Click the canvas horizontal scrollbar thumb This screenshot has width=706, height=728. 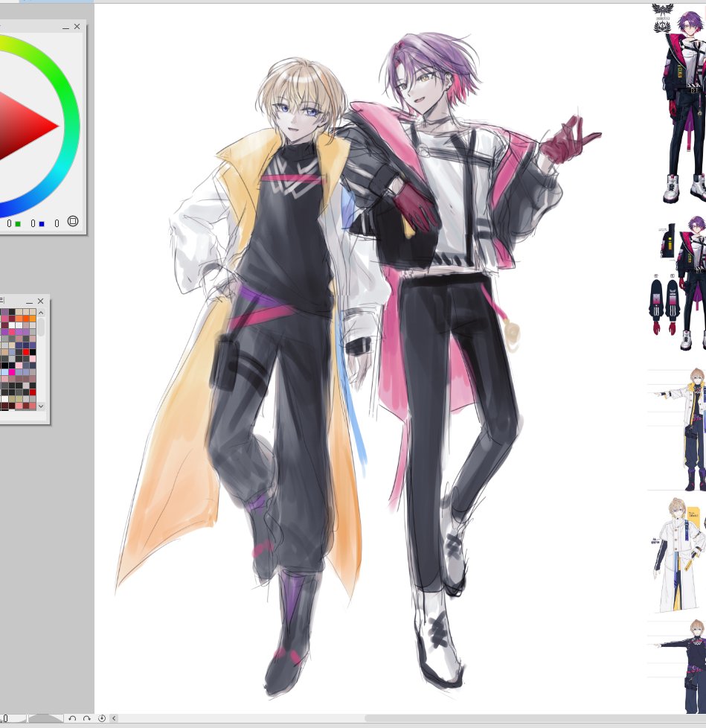536,718
